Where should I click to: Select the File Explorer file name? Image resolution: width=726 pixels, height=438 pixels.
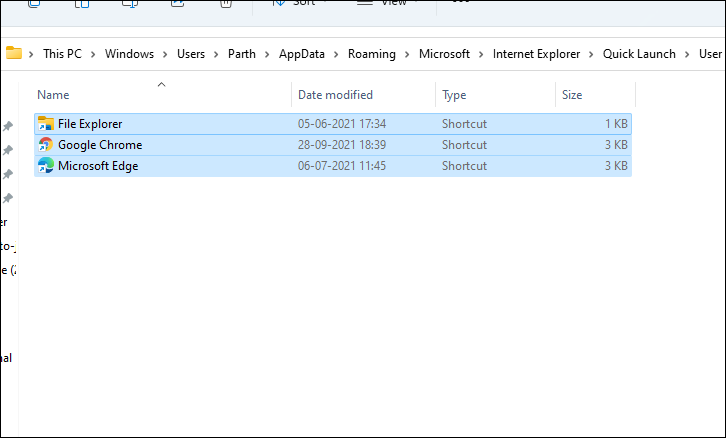click(90, 124)
